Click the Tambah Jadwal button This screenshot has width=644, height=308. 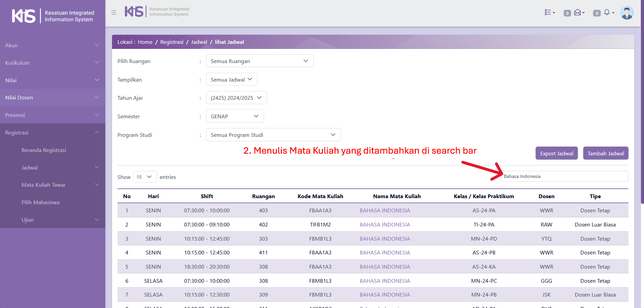coord(606,153)
